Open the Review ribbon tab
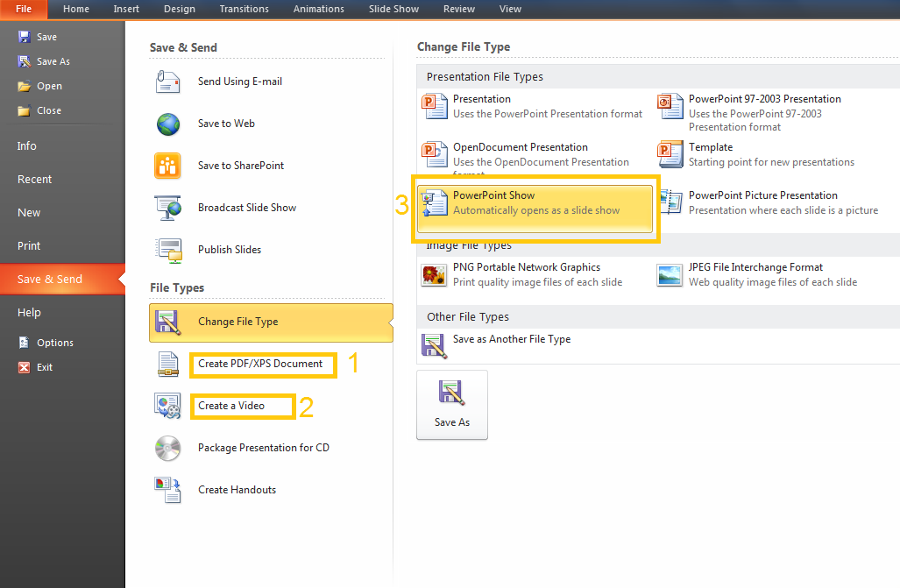This screenshot has width=900, height=588. [459, 9]
